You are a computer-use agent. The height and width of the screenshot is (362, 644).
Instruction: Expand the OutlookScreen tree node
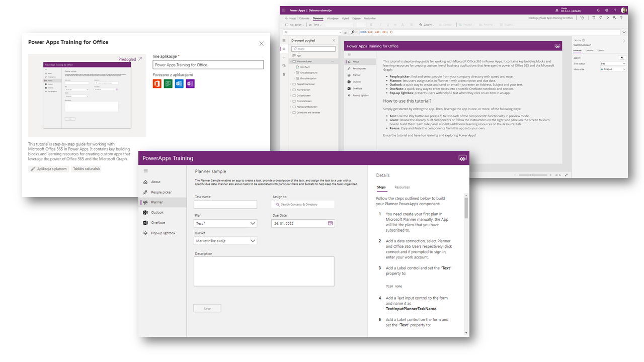(x=291, y=96)
